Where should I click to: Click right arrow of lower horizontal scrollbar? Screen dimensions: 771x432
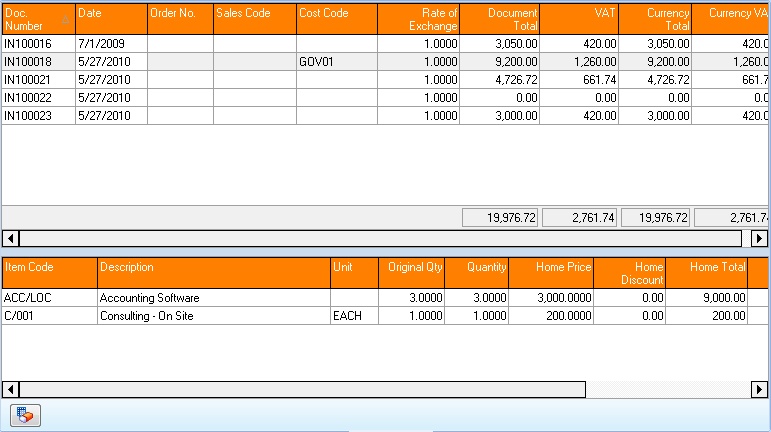coord(759,389)
